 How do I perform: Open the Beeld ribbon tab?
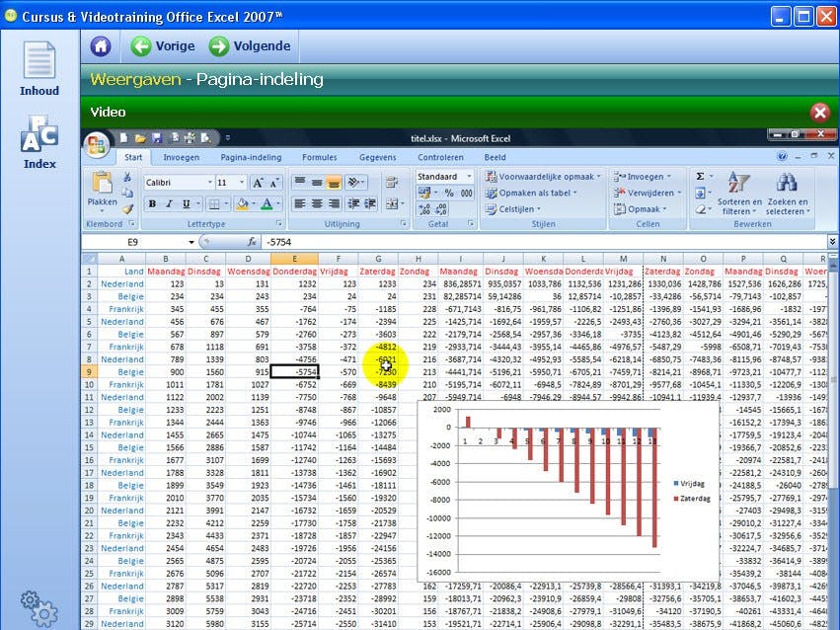coord(495,158)
